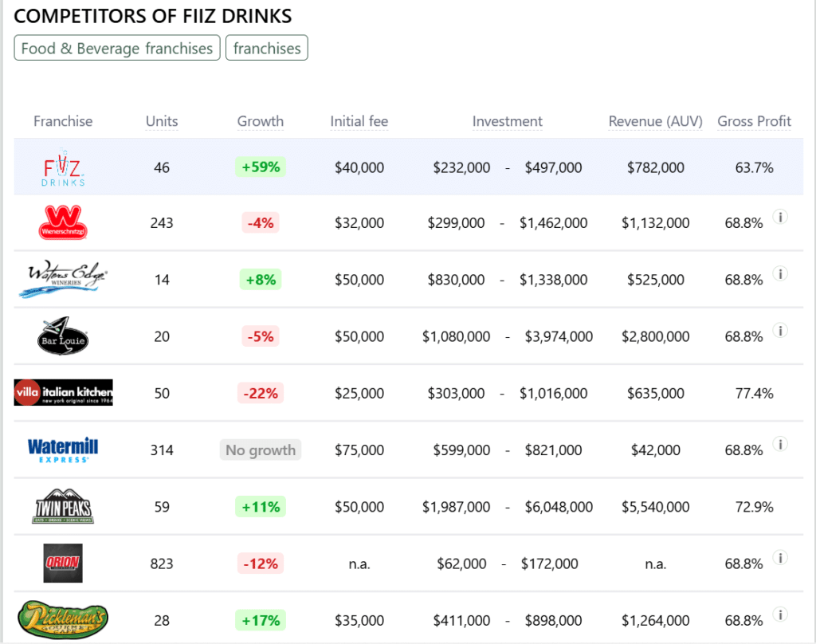Click info icon in Bar Louie row
816x644 pixels.
coord(780,330)
